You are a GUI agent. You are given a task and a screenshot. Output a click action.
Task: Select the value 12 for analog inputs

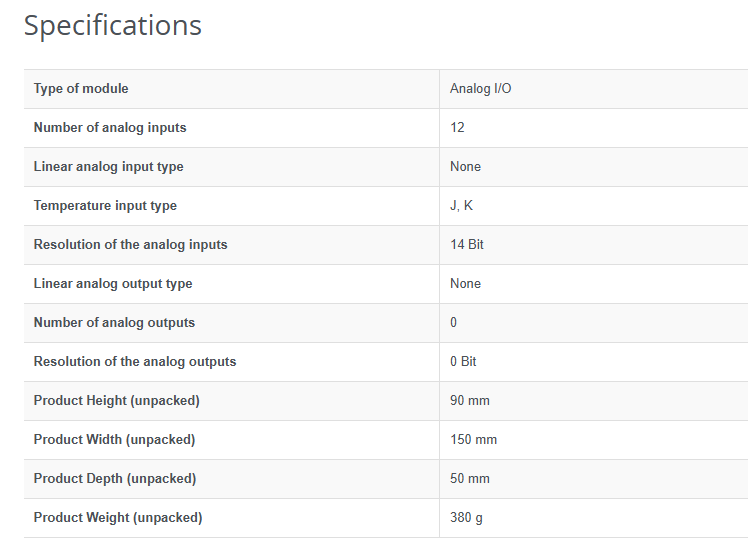tap(457, 128)
